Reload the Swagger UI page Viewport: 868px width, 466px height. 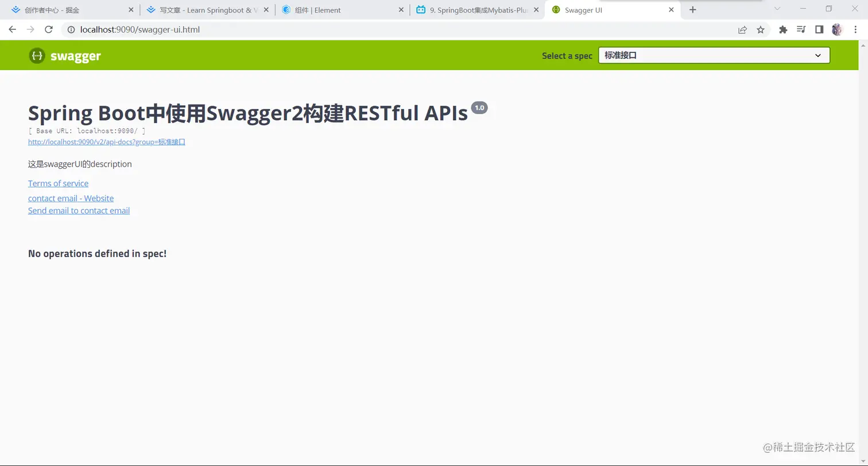coord(49,29)
